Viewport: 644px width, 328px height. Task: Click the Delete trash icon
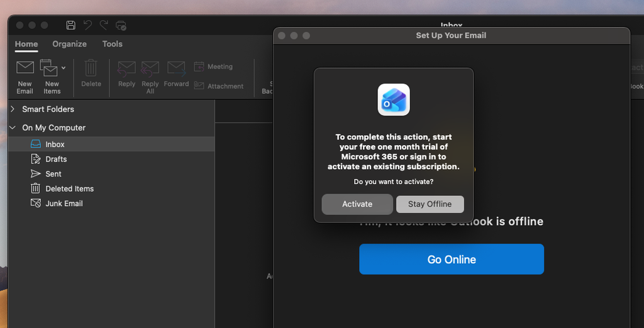click(91, 68)
